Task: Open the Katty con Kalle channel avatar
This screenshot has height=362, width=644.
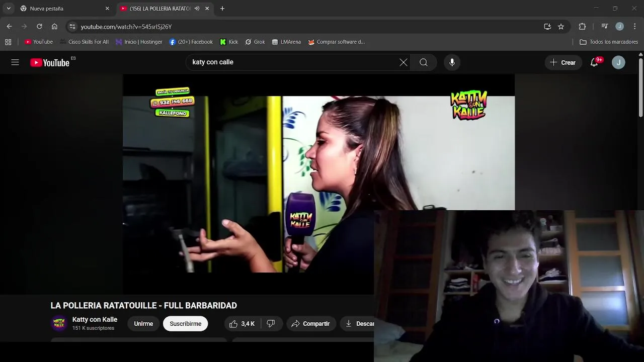Action: [59, 323]
